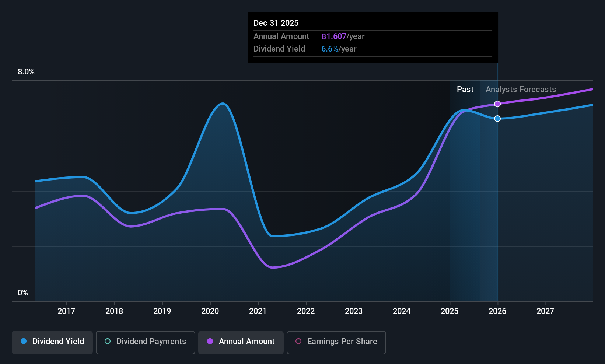
Task: Click the purple Annual Amount data point marker
Action: coord(497,104)
